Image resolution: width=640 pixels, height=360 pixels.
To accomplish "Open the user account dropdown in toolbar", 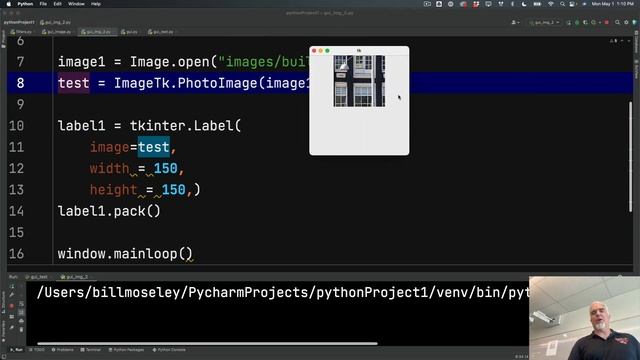I will tap(516, 22).
